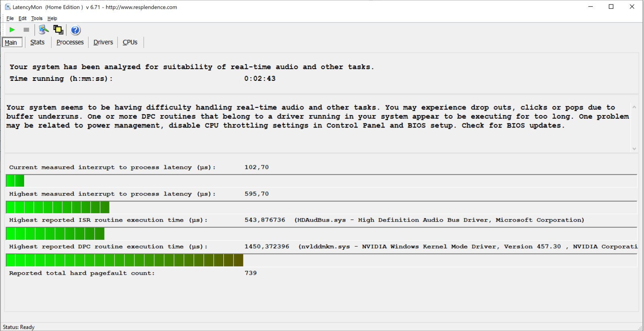Click the 'Your system has been analyzed' heading
This screenshot has height=331, width=644.
[x=192, y=67]
